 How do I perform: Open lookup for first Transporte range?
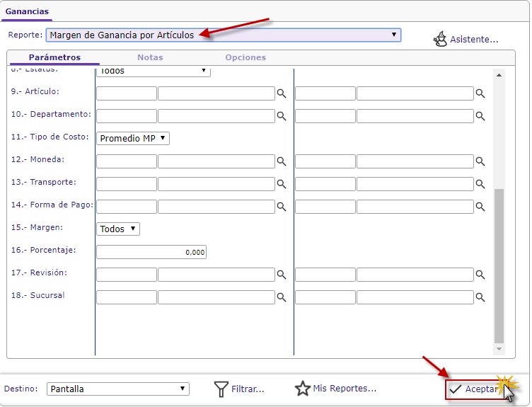tap(282, 184)
